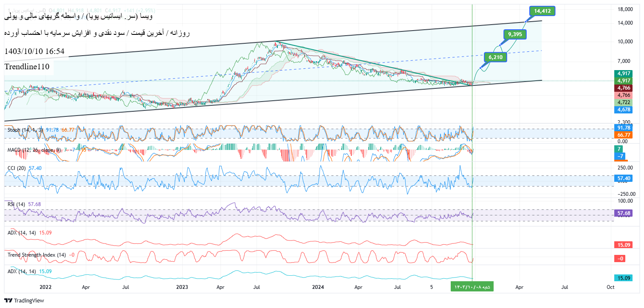Select the orange 66.77 Stoch value tag
644x308 pixels.
623,135
